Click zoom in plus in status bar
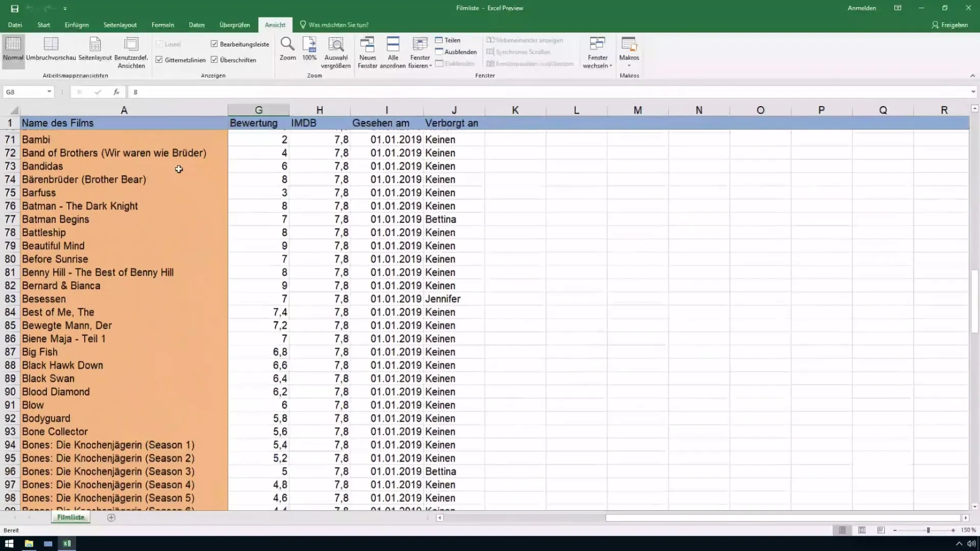 pyautogui.click(x=953, y=531)
